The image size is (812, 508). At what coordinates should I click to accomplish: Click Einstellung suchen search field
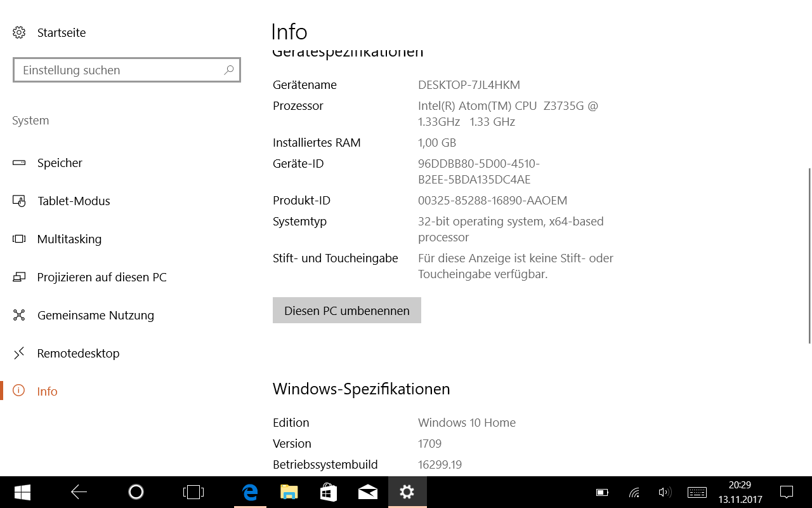[x=127, y=70]
